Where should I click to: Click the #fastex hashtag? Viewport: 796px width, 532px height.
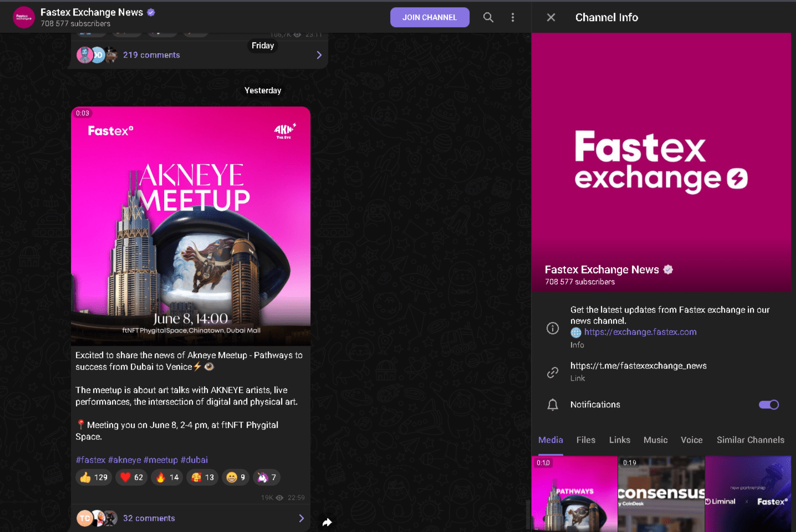90,460
